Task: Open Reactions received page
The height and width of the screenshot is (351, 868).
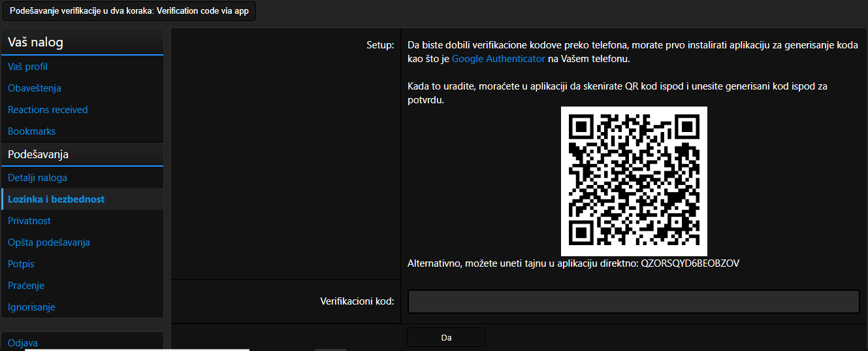Action: click(48, 110)
